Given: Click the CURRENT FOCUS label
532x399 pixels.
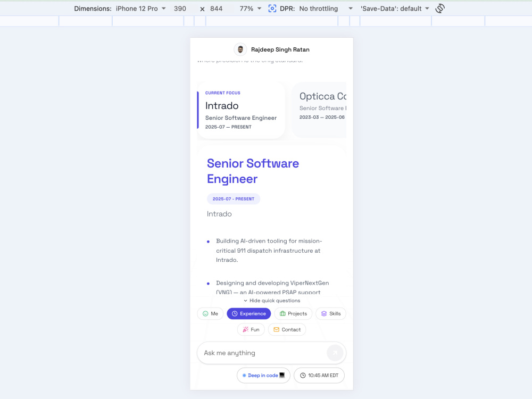Looking at the screenshot, I should 222,93.
